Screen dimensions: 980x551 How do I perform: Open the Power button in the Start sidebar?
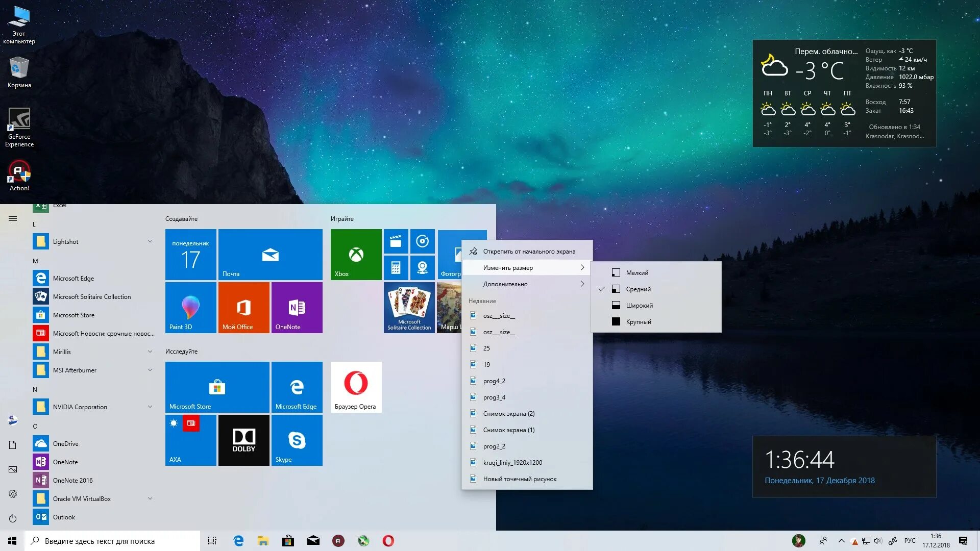[13, 518]
